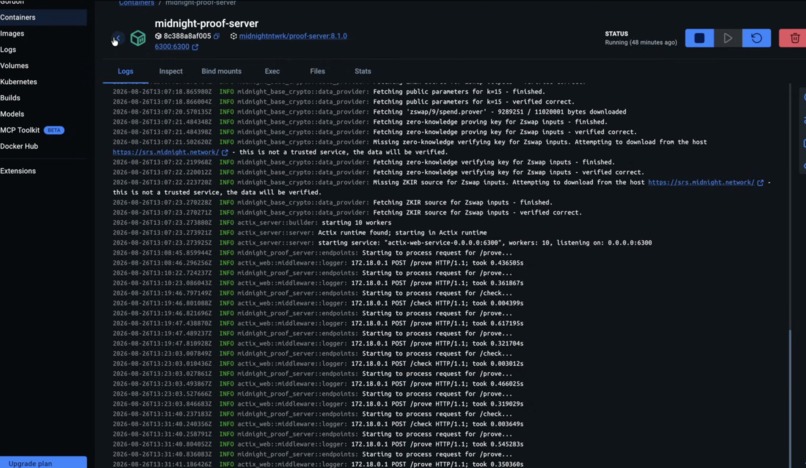
Task: Click the log entry 'took 0.545283s'
Action: coord(318,444)
